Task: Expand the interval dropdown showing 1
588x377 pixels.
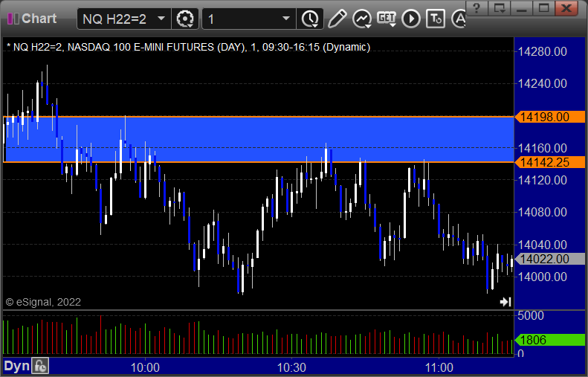Action: (x=285, y=19)
